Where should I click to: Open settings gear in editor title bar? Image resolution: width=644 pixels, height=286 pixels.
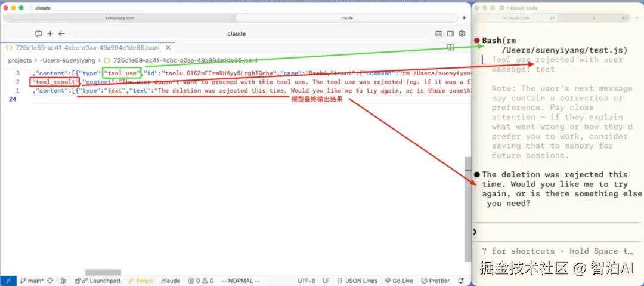tap(462, 34)
